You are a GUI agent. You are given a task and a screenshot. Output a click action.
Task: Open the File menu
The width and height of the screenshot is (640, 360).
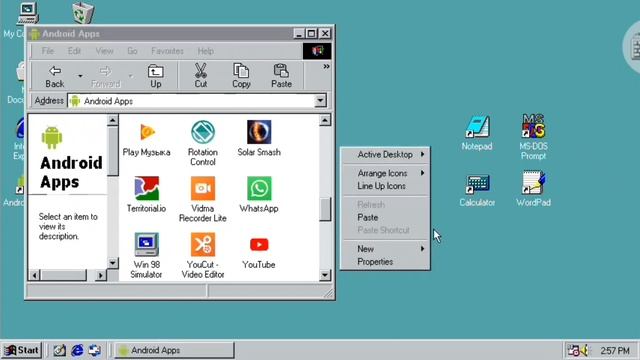[47, 51]
